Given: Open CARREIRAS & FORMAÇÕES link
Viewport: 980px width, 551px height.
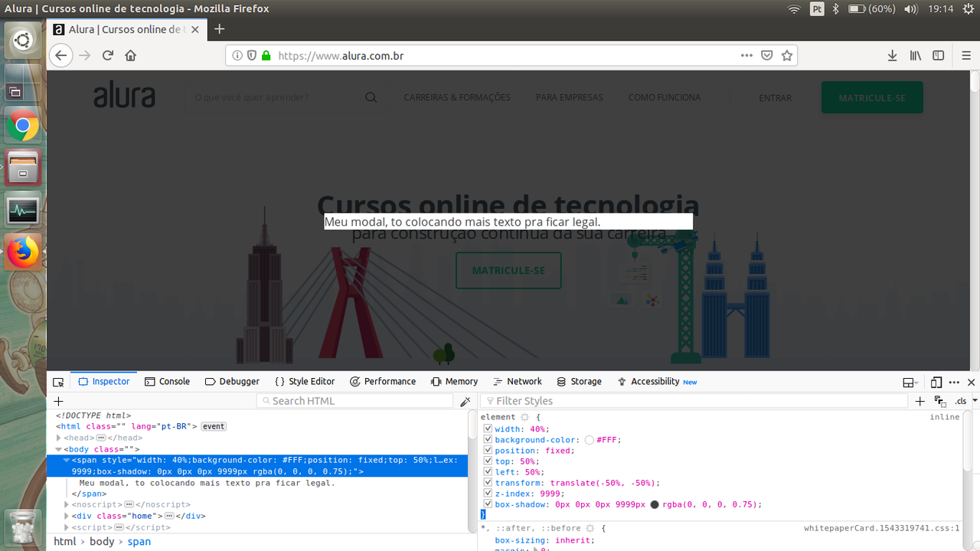Looking at the screenshot, I should point(457,97).
